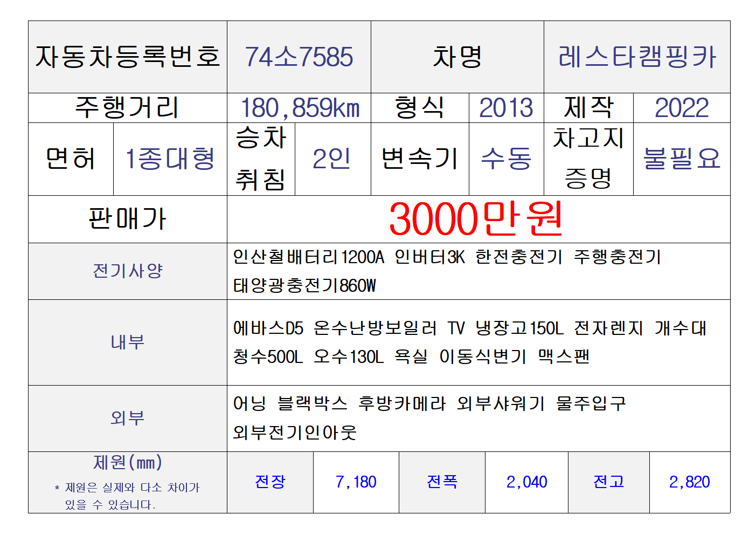Click the 자동차등록번호 header cell

pyautogui.click(x=128, y=57)
